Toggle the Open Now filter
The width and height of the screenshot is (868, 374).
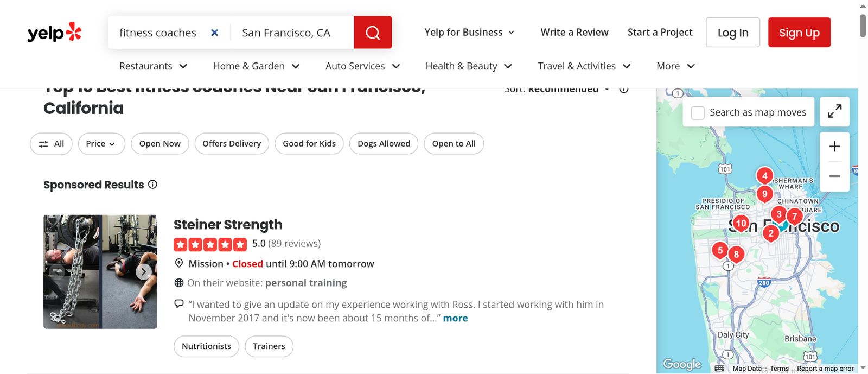coord(159,144)
